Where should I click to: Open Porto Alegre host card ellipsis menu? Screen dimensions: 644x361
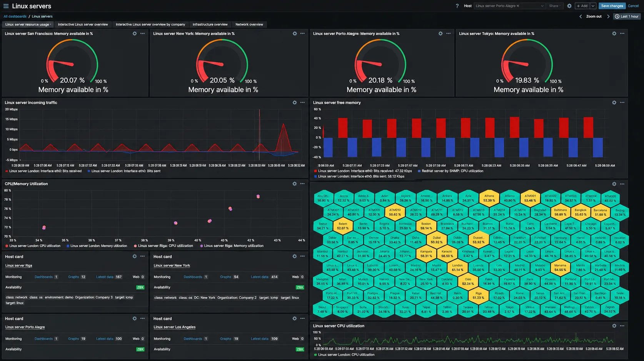[143, 318]
